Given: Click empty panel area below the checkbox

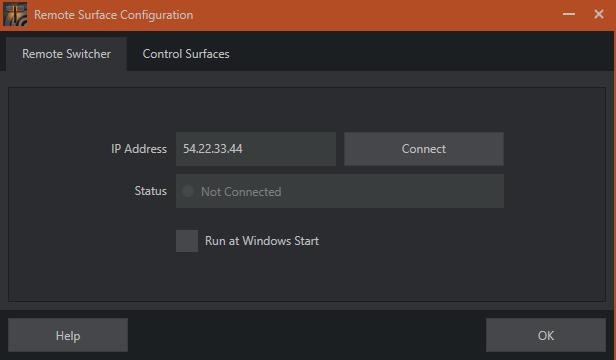Looking at the screenshot, I should (x=306, y=277).
